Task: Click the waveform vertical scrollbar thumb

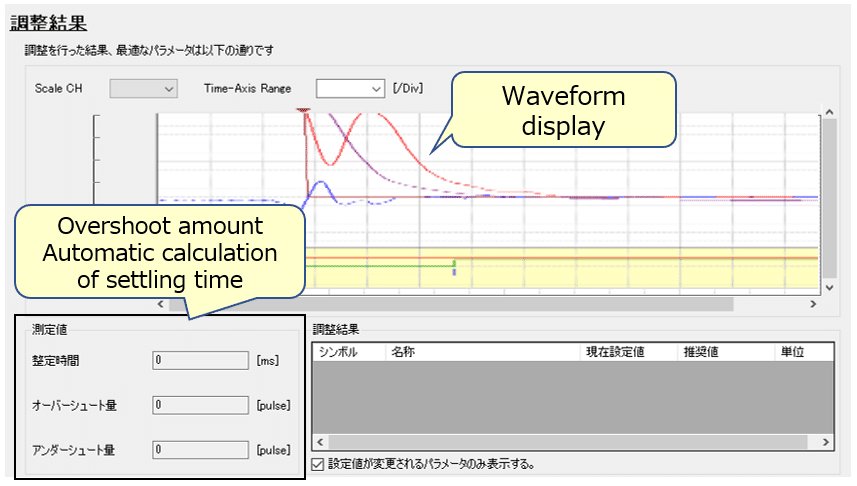Action: click(x=829, y=198)
